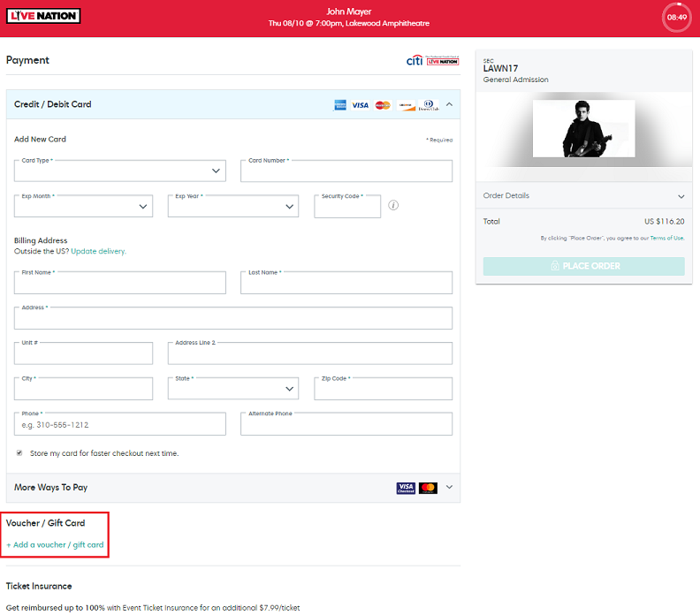The height and width of the screenshot is (615, 700).
Task: Click the Discover card icon
Action: [406, 105]
